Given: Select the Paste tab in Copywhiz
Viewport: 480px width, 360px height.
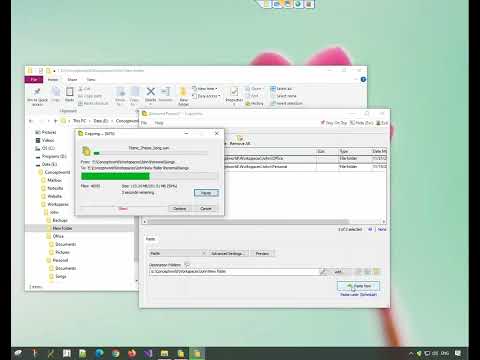Looking at the screenshot, I should [x=151, y=239].
